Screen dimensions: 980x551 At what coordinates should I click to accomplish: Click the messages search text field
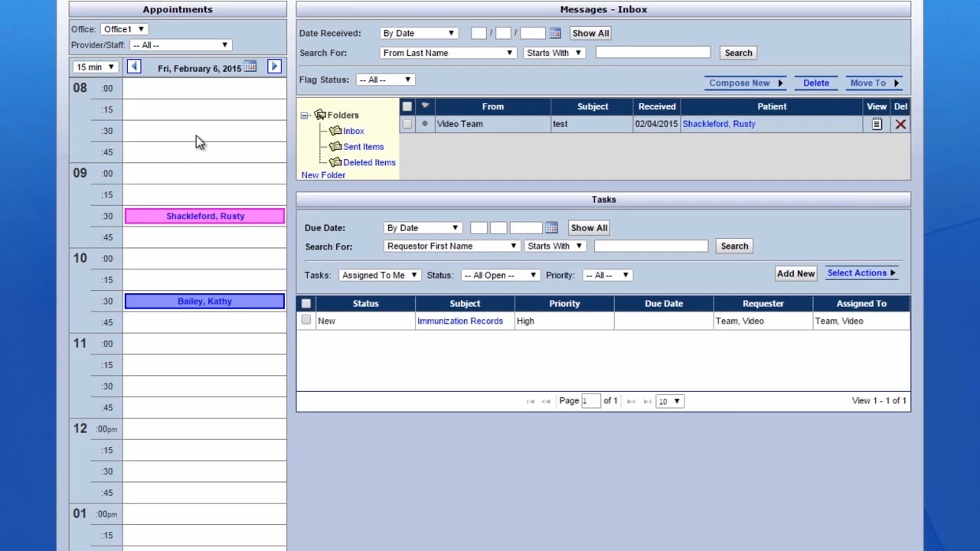653,53
